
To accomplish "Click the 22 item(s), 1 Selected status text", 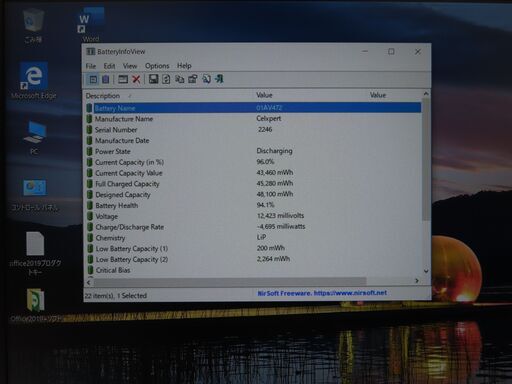I will (x=115, y=296).
